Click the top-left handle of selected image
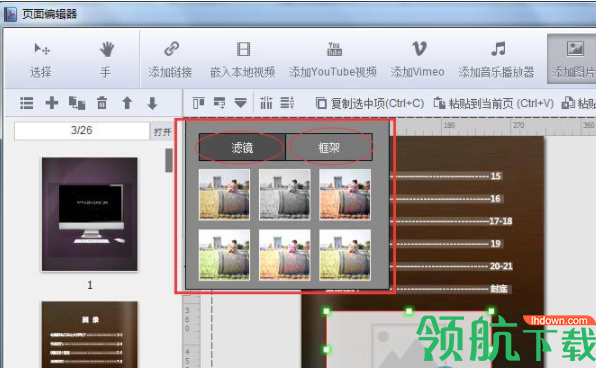 [x=326, y=311]
